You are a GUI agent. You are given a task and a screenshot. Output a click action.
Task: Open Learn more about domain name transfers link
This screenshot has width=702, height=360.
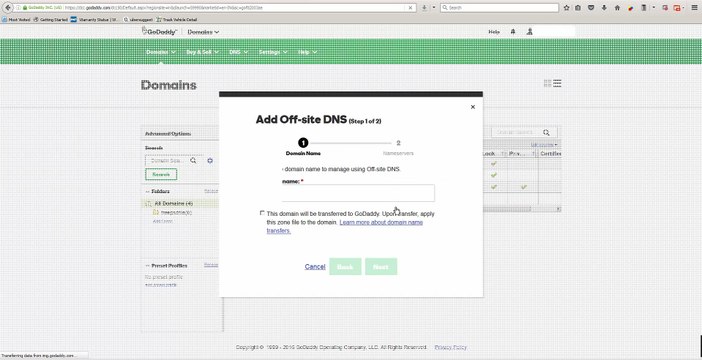tap(345, 227)
